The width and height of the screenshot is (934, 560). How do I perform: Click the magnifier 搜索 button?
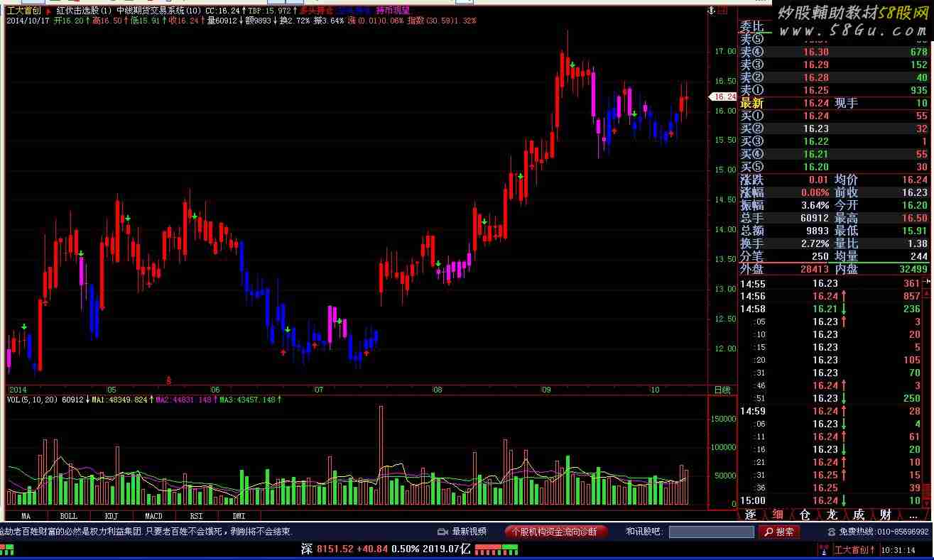(x=779, y=532)
